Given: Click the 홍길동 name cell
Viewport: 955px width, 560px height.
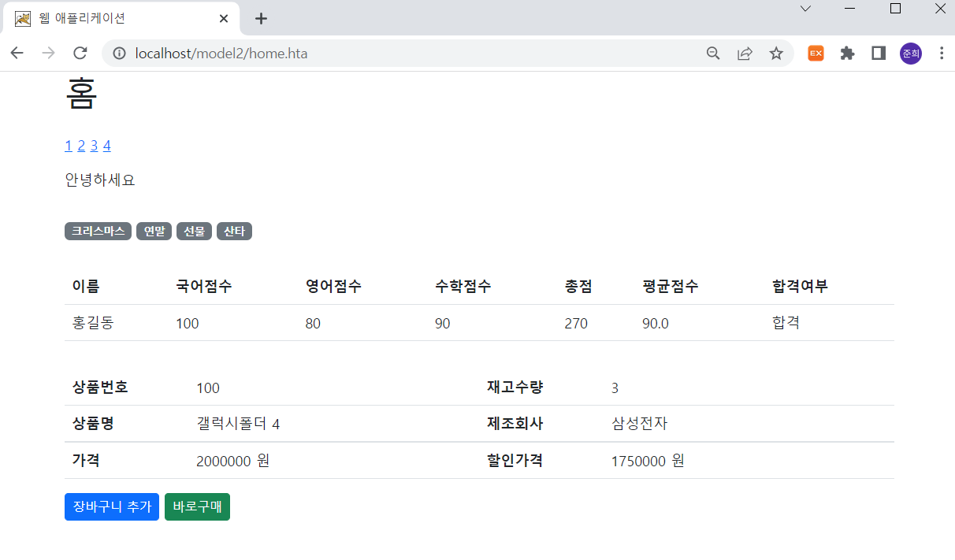Looking at the screenshot, I should 93,323.
